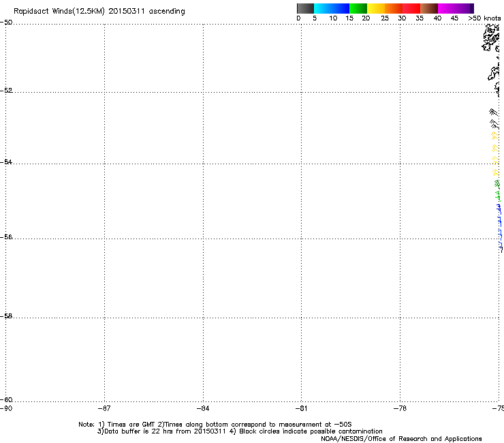The width and height of the screenshot is (504, 443).
Task: Click the '20' legend tick label
Action: tap(366, 18)
